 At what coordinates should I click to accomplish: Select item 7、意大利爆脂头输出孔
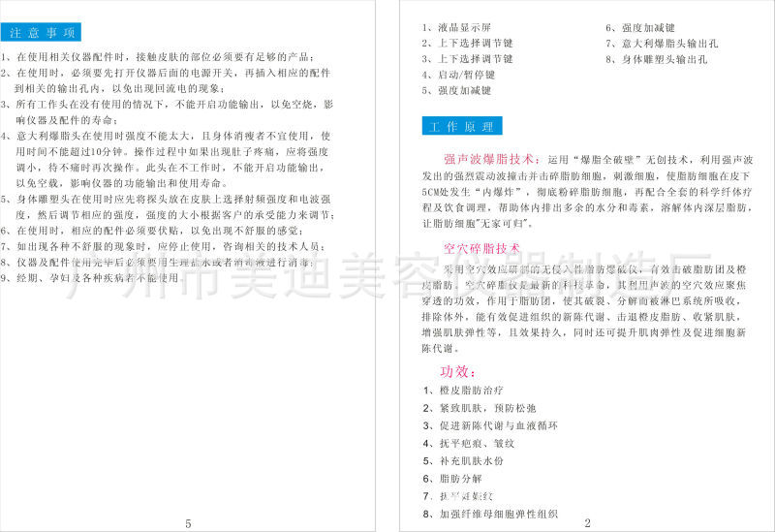tap(662, 44)
